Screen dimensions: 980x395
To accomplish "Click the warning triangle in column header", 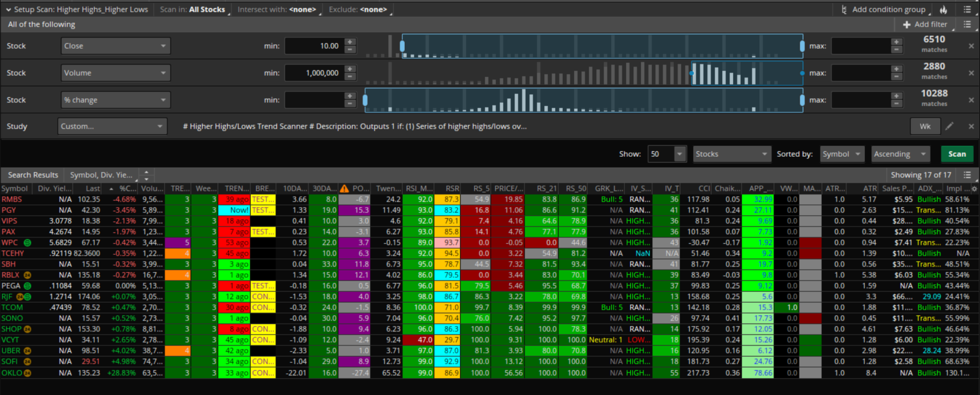I will click(344, 189).
